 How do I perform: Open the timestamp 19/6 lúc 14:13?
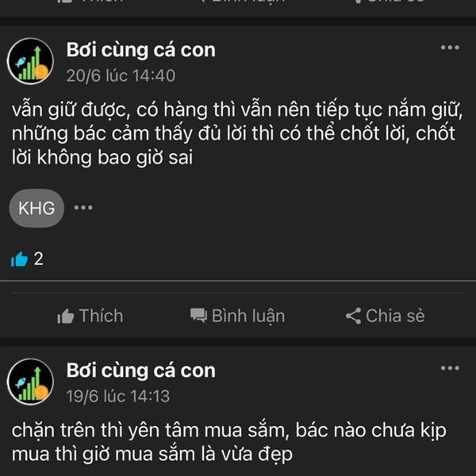pyautogui.click(x=118, y=396)
